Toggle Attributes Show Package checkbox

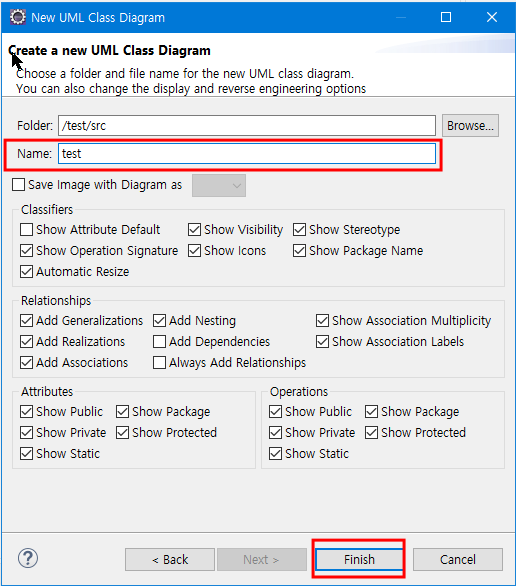coord(123,412)
